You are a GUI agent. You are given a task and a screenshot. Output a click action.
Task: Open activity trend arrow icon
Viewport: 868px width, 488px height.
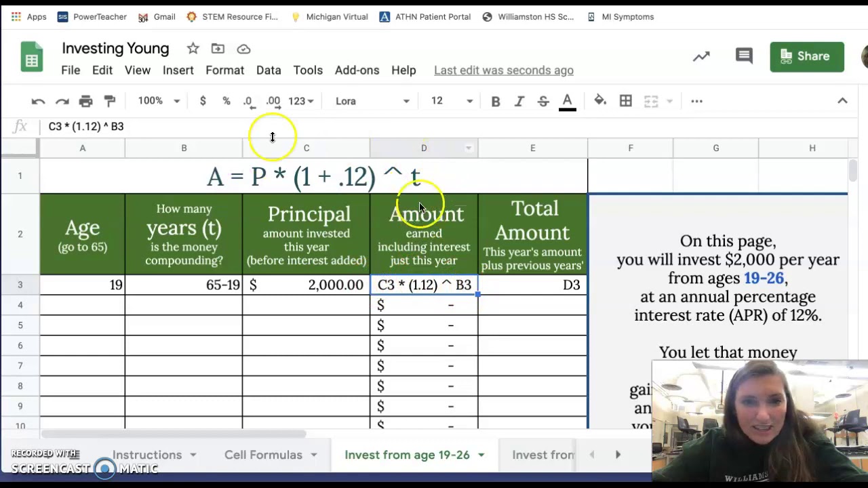coord(701,56)
